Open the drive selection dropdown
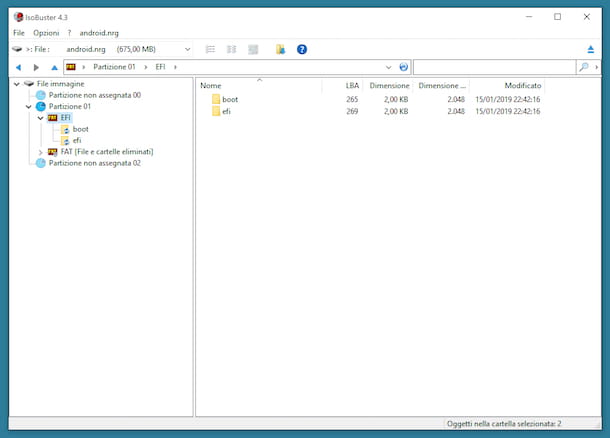The image size is (610, 438). (188, 49)
